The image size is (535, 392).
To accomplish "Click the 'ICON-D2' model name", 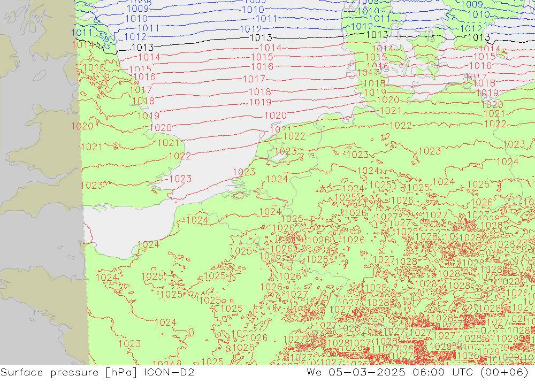I will [x=169, y=372].
